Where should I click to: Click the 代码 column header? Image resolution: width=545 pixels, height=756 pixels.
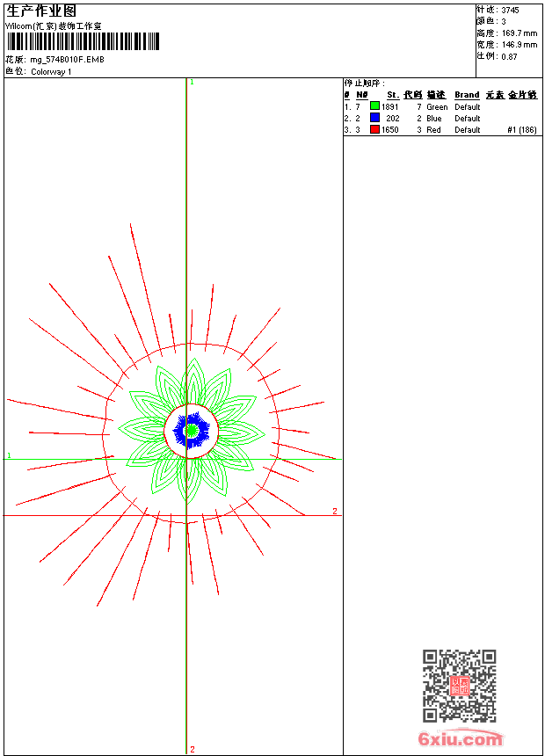point(412,95)
